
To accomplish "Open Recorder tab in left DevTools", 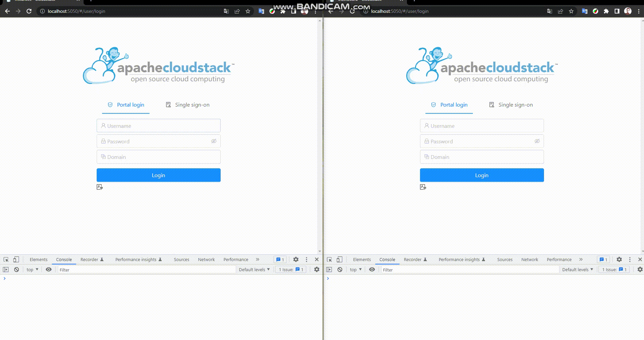I will point(92,259).
